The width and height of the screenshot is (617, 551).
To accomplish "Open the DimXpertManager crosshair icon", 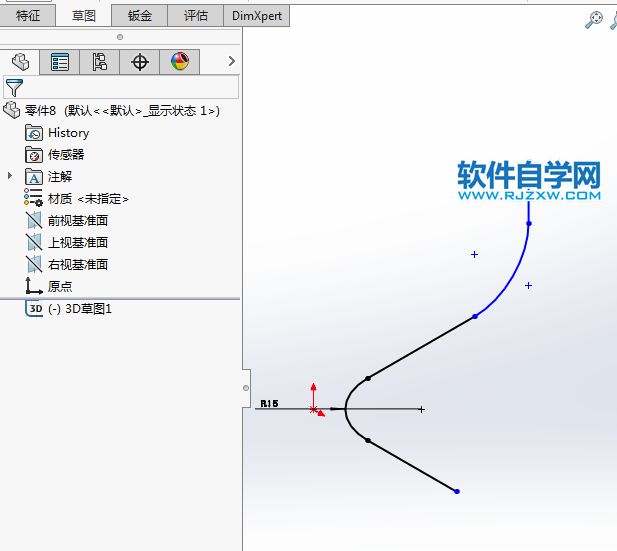I will [140, 62].
